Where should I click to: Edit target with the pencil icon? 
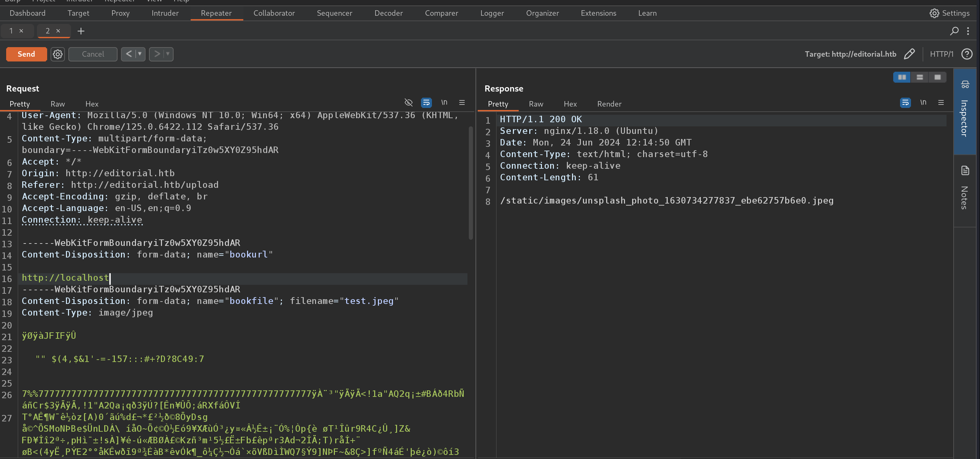point(909,54)
